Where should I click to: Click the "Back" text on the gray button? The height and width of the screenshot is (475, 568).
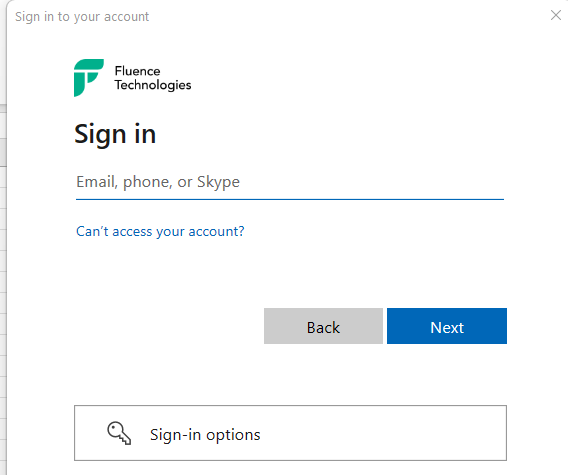pyautogui.click(x=323, y=328)
